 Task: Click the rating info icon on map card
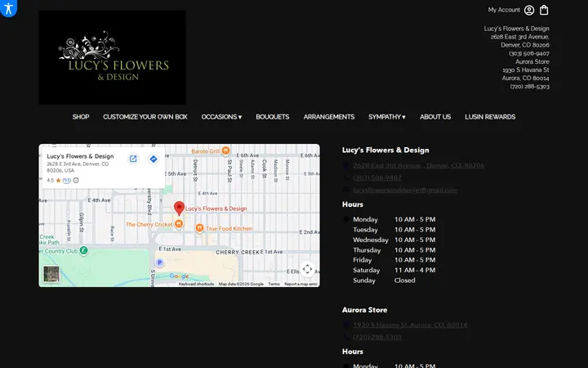(x=76, y=180)
